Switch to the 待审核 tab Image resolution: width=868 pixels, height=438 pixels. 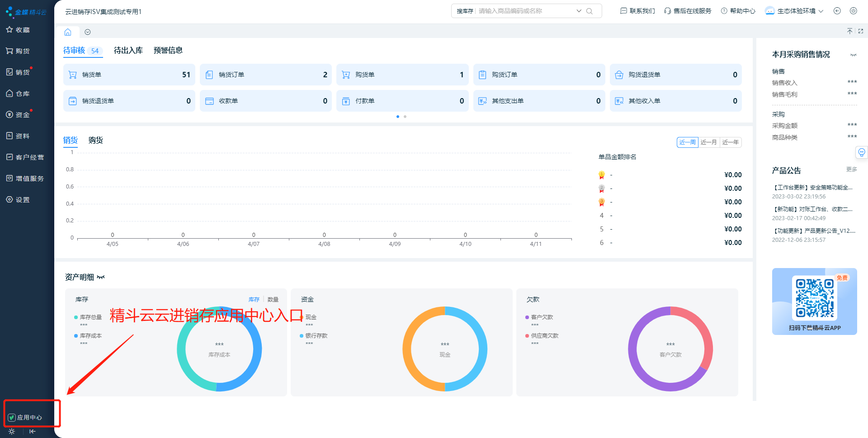[x=83, y=51]
